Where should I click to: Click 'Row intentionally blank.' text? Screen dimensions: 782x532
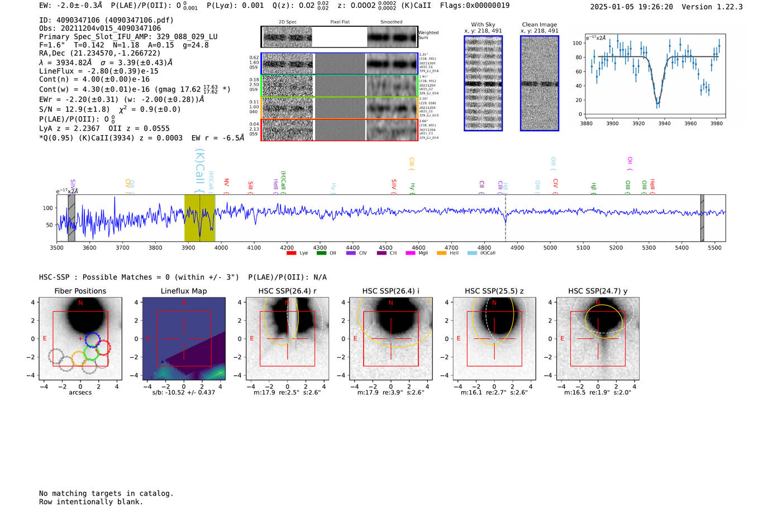[91, 502]
